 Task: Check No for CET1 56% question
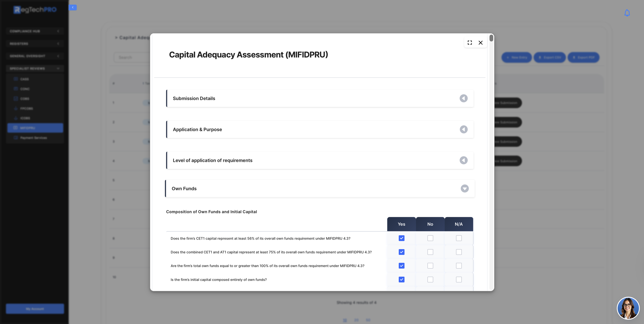pos(430,238)
